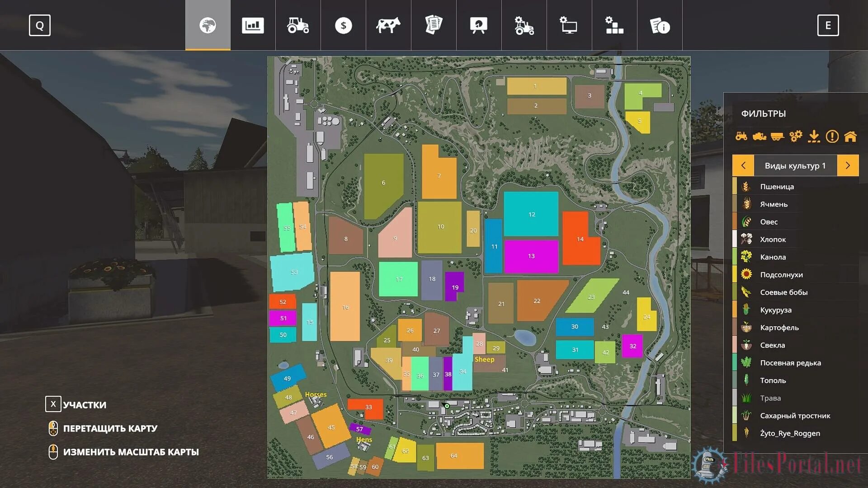Toggle the gears production filter

coord(796,136)
